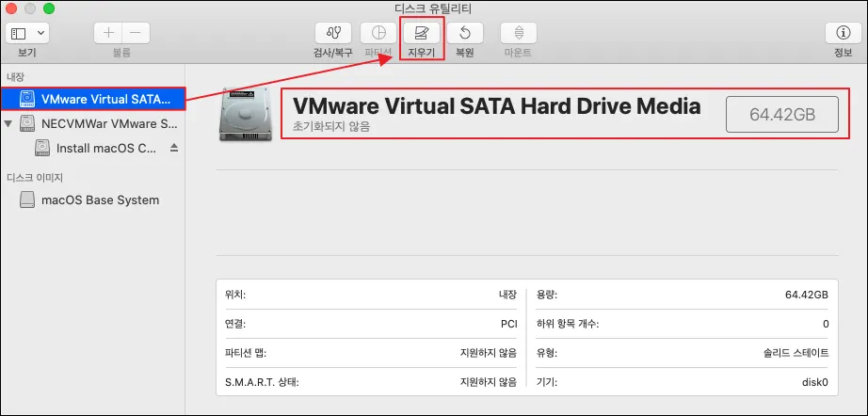
Task: Select VMware Virtual SATA disk in sidebar
Action: [93, 99]
